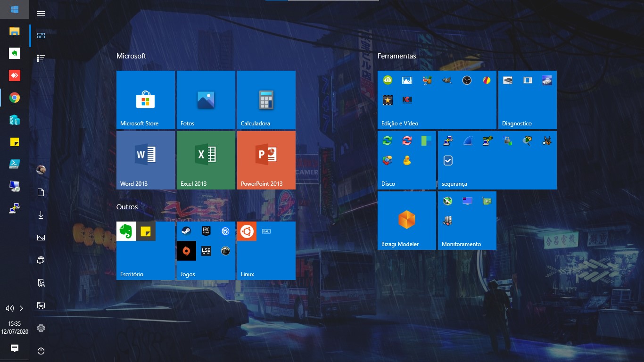644x362 pixels.
Task: Open the Bizagi Modeler tile
Action: 406,221
